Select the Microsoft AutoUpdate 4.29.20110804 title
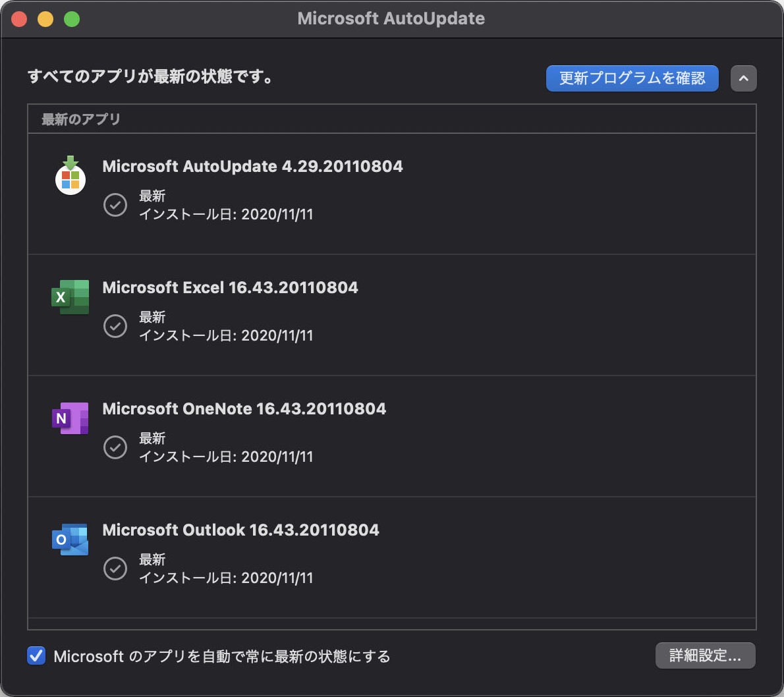The image size is (784, 697). click(252, 166)
